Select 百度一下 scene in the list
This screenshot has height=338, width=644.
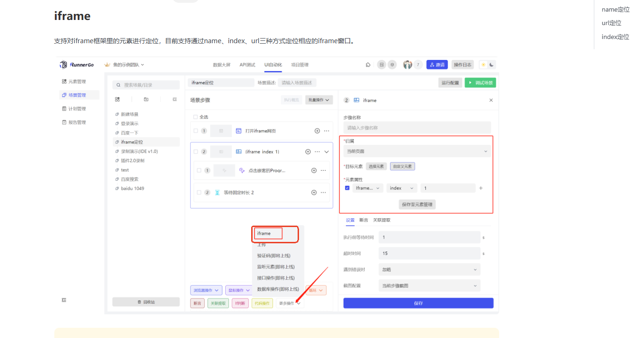click(130, 133)
